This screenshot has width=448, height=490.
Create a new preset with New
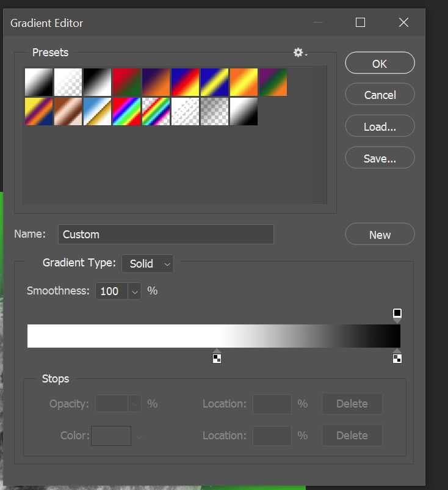click(x=380, y=235)
